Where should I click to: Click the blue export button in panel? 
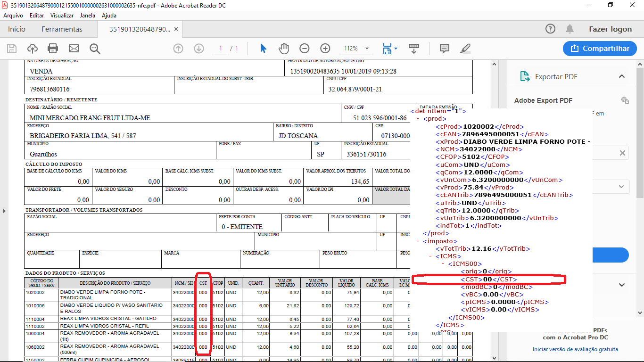click(611, 255)
